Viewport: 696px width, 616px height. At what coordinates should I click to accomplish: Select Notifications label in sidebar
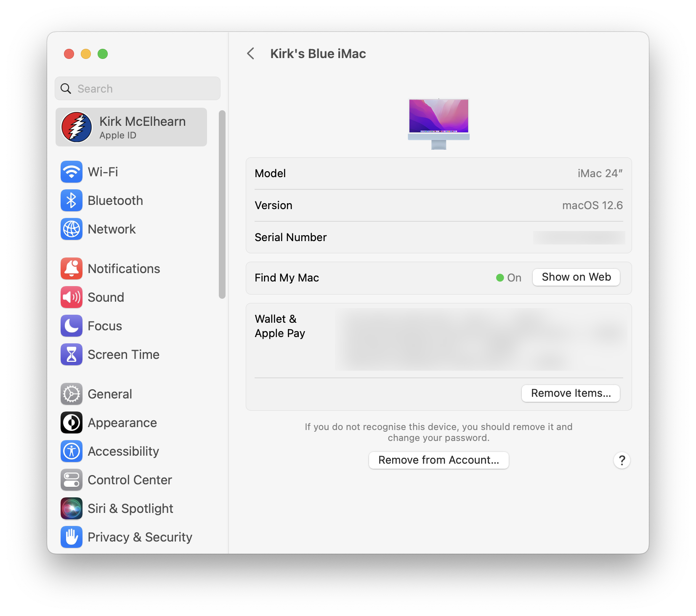coord(124,269)
